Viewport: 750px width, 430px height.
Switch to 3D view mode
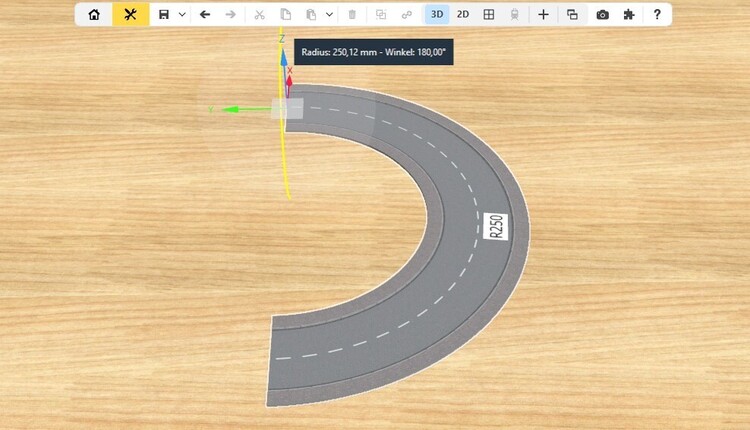437,15
